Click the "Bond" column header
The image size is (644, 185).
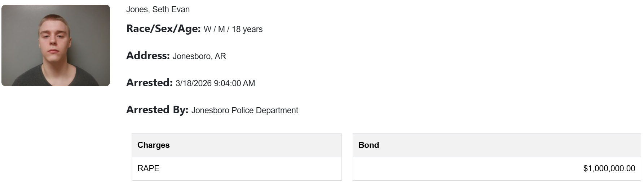(x=369, y=145)
